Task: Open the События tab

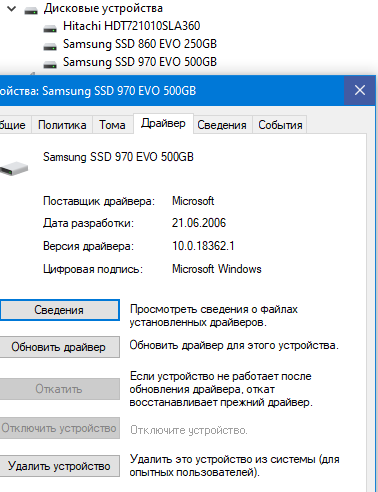Action: pos(280,125)
